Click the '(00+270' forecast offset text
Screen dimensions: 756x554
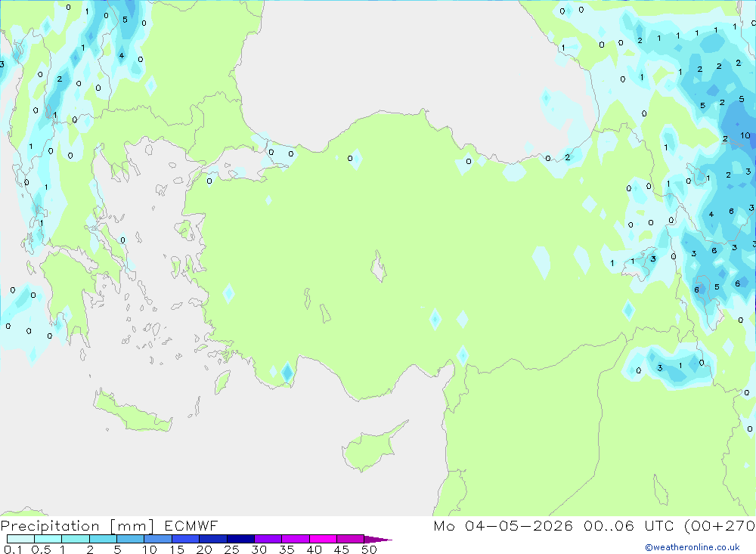point(720,525)
